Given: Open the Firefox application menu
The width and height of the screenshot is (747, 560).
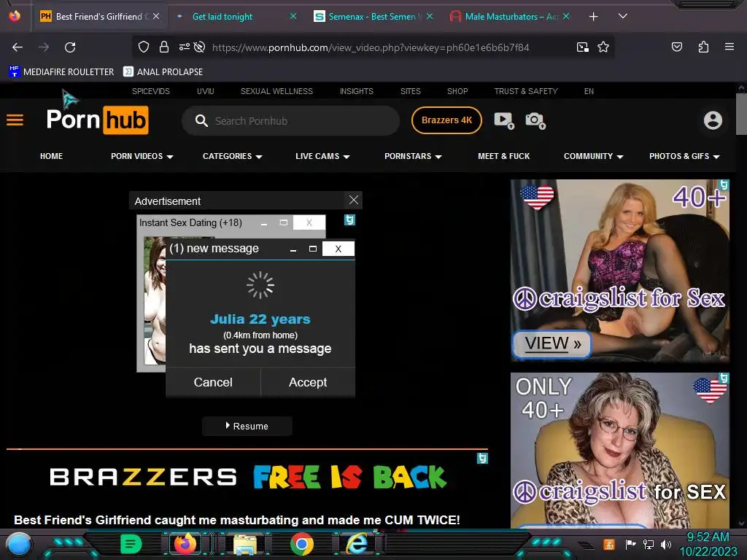Looking at the screenshot, I should coord(729,47).
